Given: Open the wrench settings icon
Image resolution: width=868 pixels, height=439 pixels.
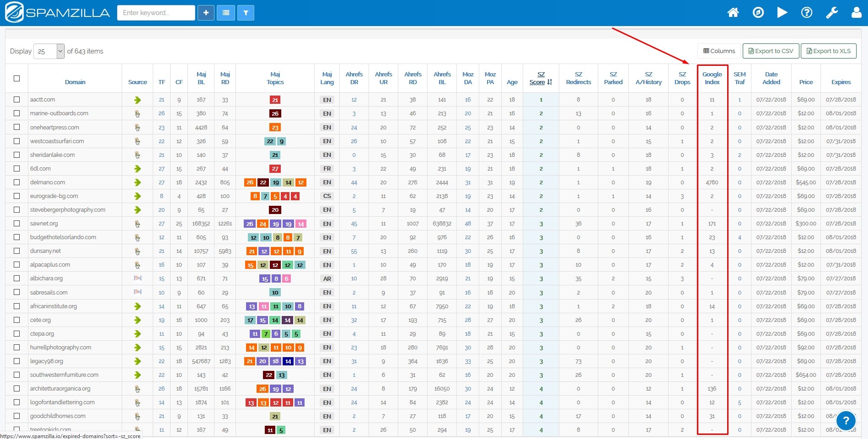Looking at the screenshot, I should (832, 12).
